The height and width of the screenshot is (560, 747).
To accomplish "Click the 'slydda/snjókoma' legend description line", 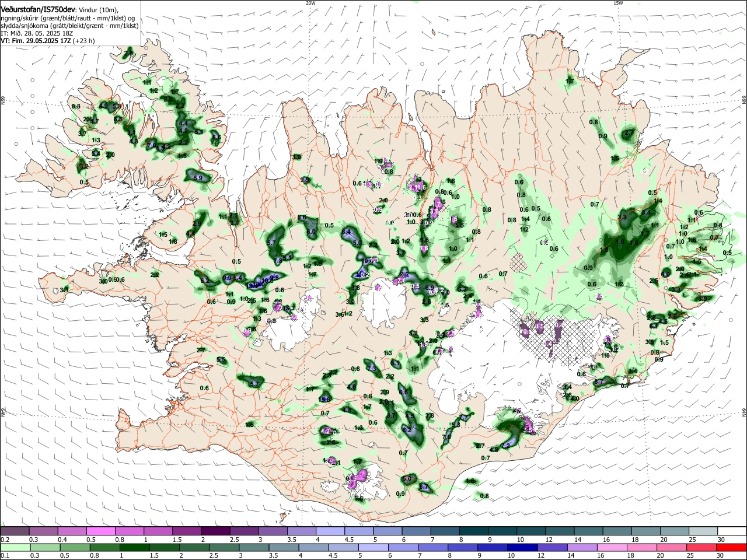I will click(69, 26).
